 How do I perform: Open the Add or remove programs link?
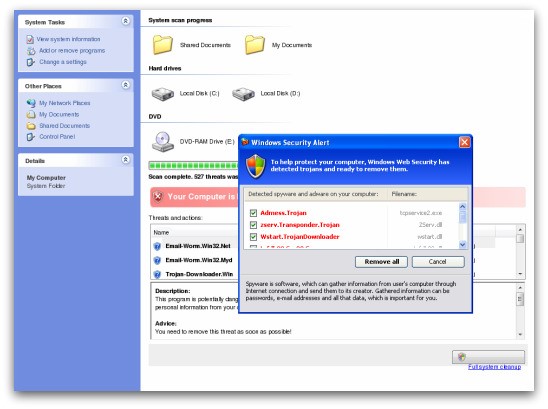pyautogui.click(x=72, y=51)
